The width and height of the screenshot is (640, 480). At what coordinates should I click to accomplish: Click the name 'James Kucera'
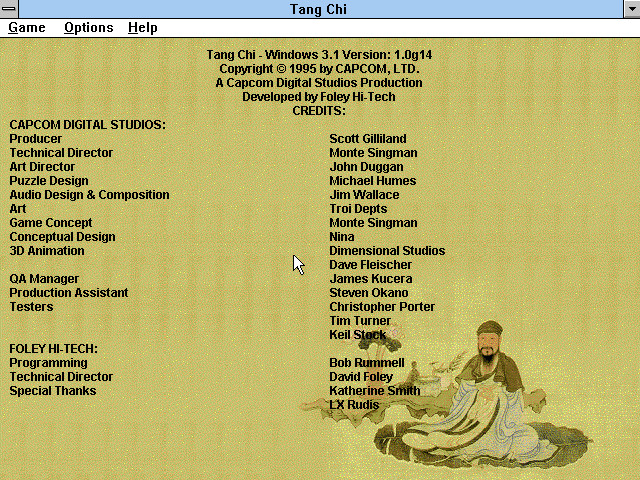coord(371,279)
